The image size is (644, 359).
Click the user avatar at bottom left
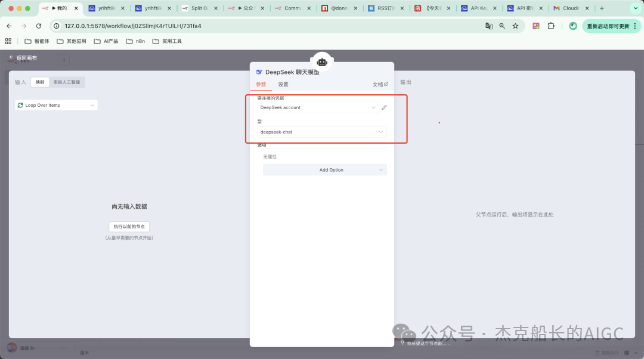coord(12,348)
